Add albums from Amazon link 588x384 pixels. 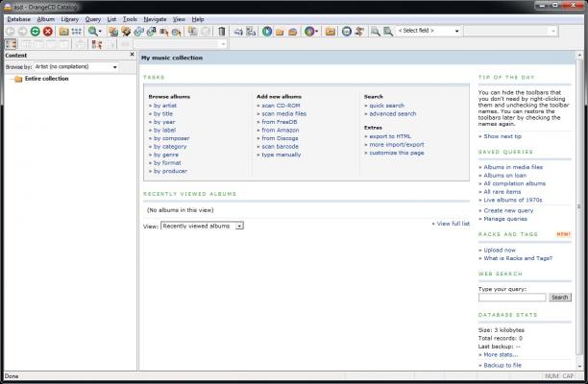(281, 131)
